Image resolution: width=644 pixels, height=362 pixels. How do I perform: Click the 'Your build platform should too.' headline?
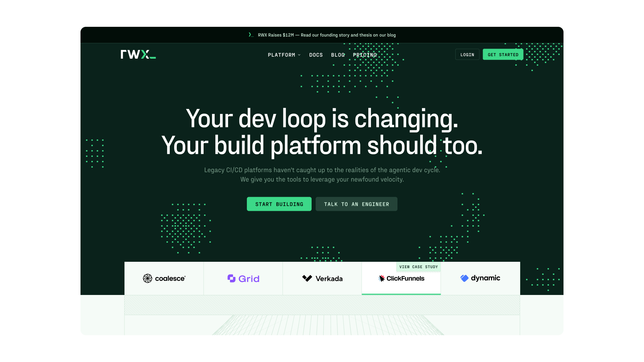pyautogui.click(x=322, y=146)
